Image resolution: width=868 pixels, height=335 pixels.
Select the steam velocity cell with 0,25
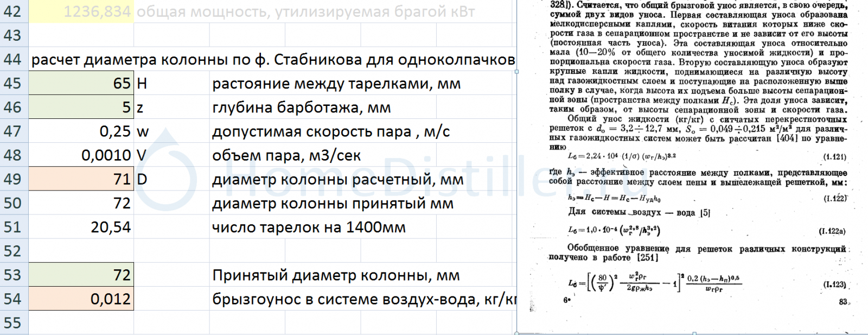[81, 131]
